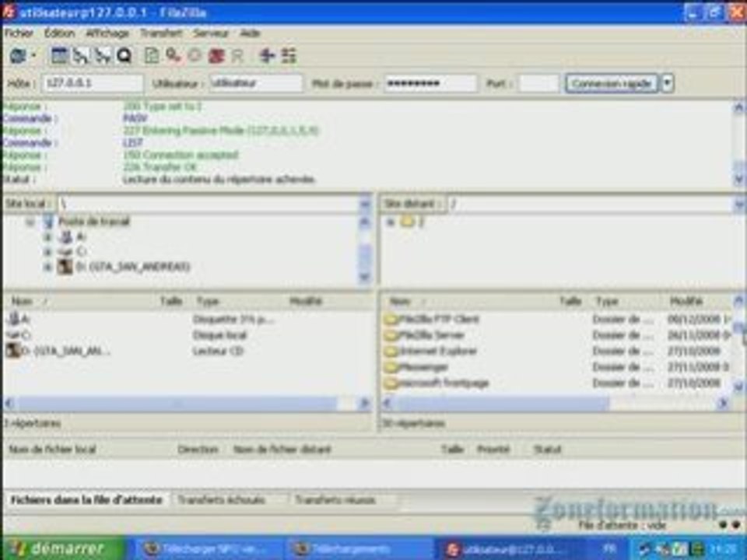Click the red disconnect from server icon
This screenshot has height=560, width=747.
[216, 56]
